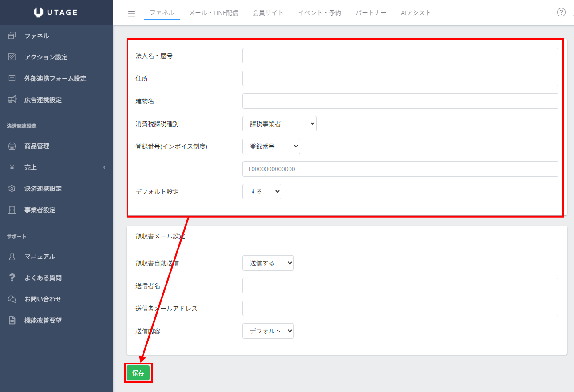Switch to the 会員サイト tab
The image size is (574, 392).
268,13
